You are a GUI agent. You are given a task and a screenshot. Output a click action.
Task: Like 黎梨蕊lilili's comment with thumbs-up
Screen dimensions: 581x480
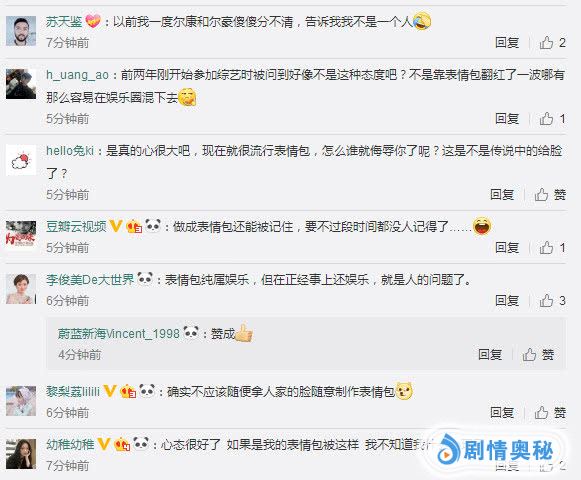541,412
